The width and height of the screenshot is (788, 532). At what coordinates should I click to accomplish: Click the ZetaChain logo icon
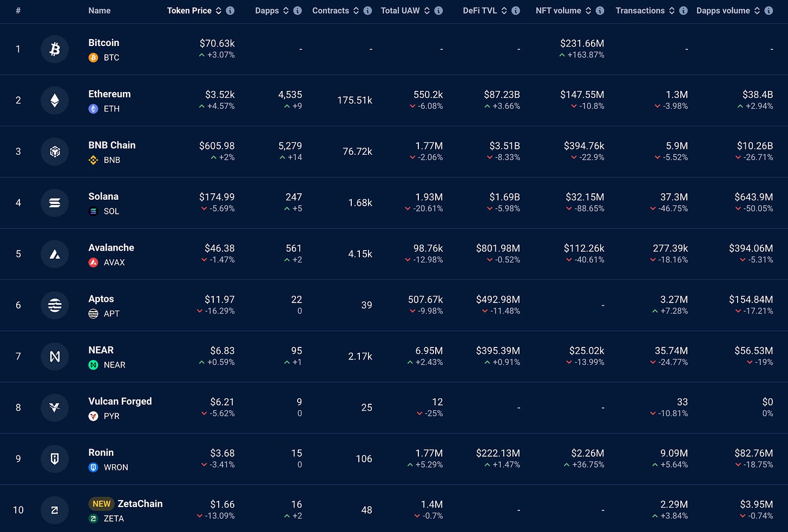click(55, 510)
